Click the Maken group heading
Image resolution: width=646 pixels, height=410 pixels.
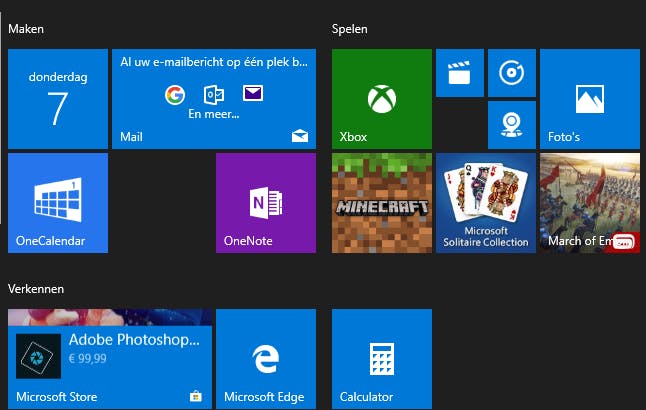click(x=26, y=29)
